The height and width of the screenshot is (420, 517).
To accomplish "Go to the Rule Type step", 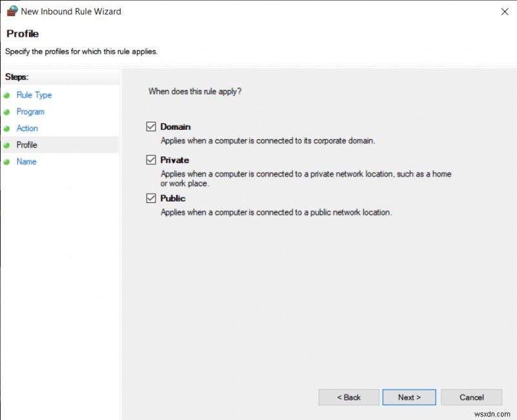I will click(34, 95).
